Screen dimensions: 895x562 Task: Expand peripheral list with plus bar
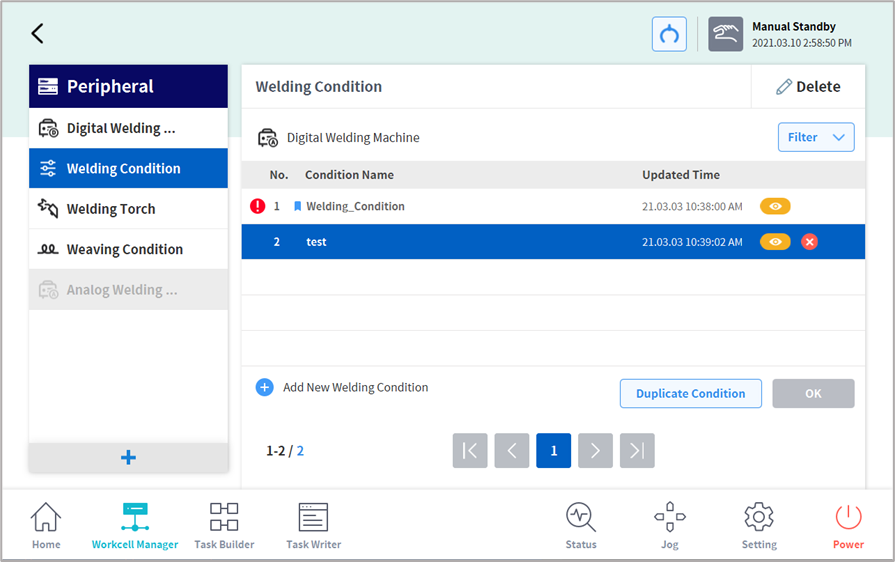(128, 457)
